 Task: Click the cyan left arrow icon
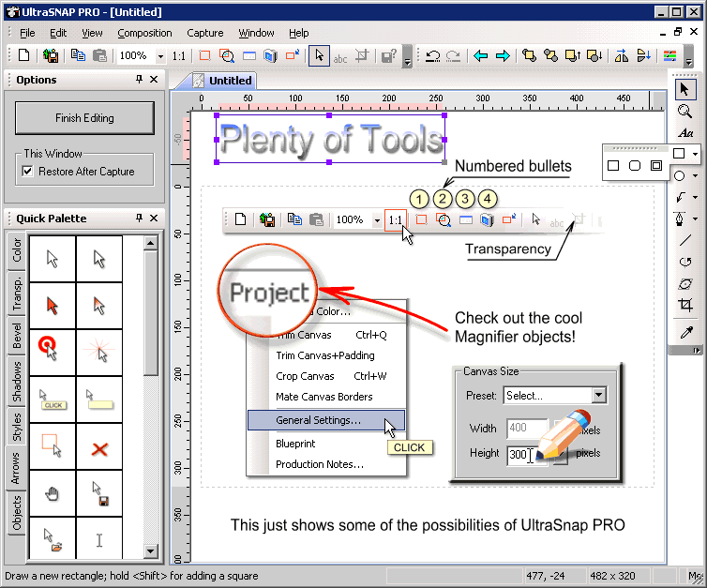[x=481, y=56]
